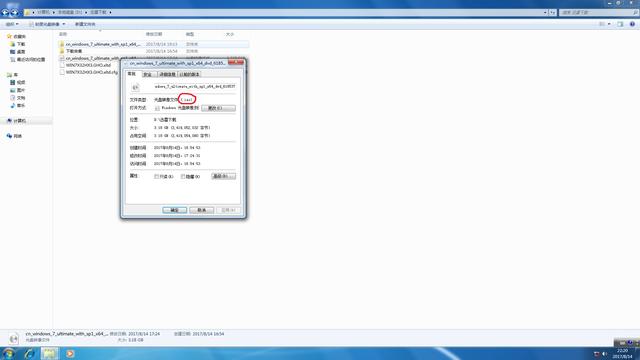Image resolution: width=640 pixels, height=360 pixels.
Task: Click the disc image file icon in Properties
Action: [136, 87]
